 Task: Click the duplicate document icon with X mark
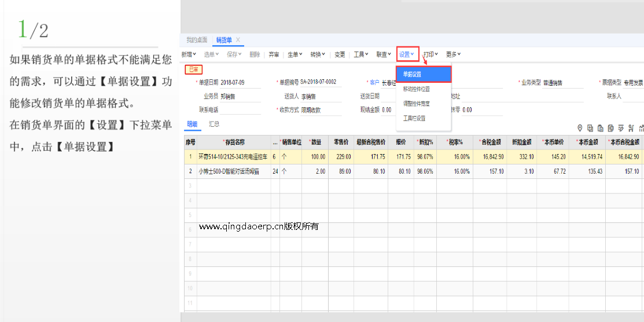(610, 128)
